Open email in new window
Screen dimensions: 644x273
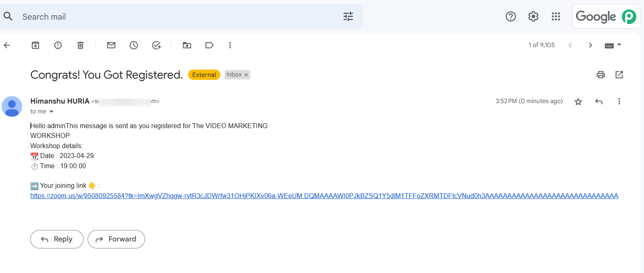619,74
